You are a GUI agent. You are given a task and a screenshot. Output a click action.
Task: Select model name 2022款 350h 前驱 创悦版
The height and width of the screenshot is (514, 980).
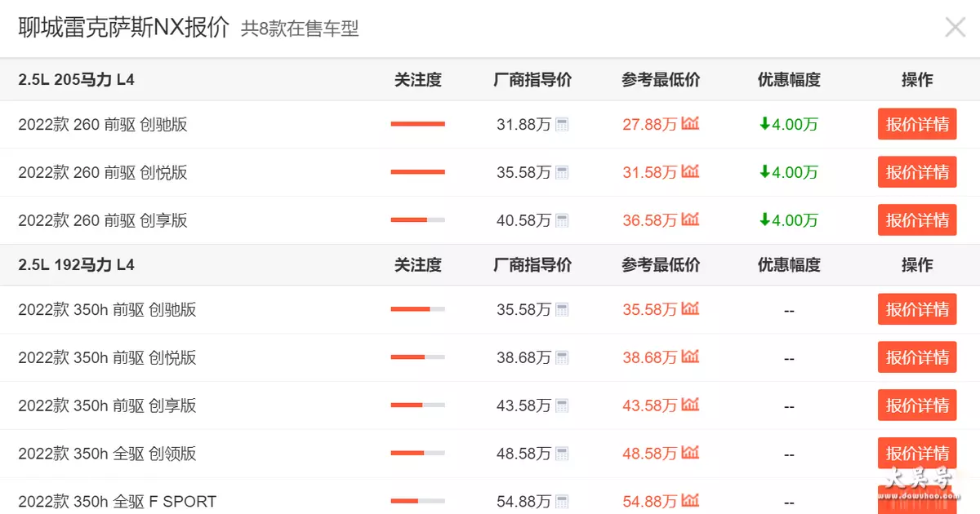pyautogui.click(x=107, y=358)
